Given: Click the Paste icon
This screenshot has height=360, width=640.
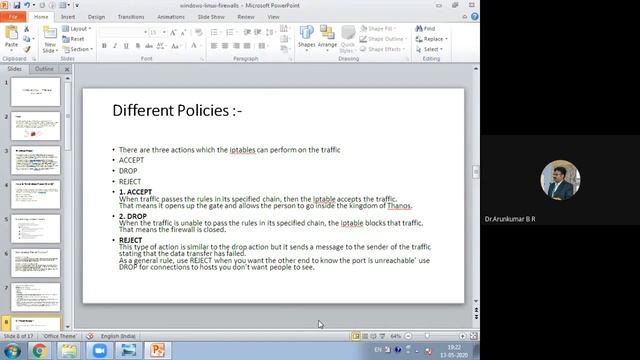Looking at the screenshot, I should [11, 33].
